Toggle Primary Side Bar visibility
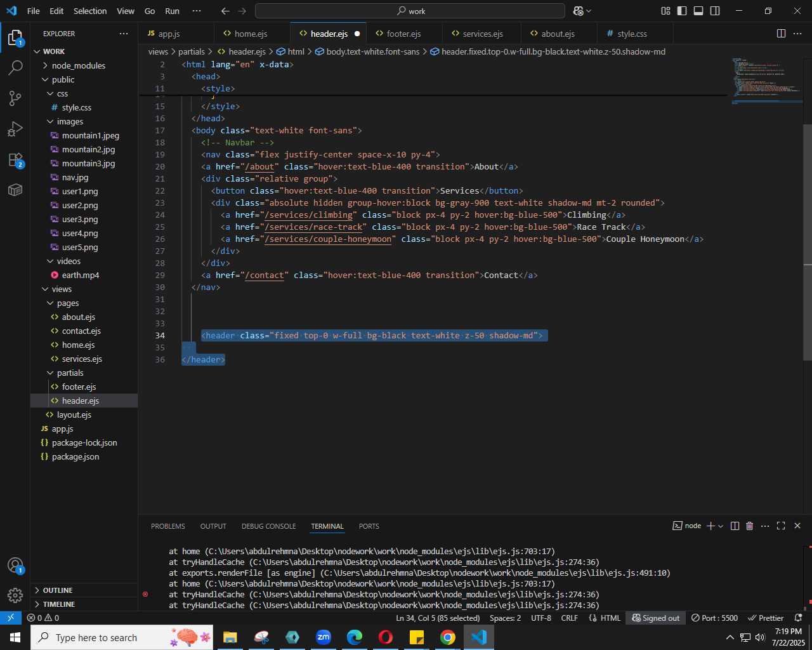This screenshot has height=650, width=812. [x=682, y=11]
